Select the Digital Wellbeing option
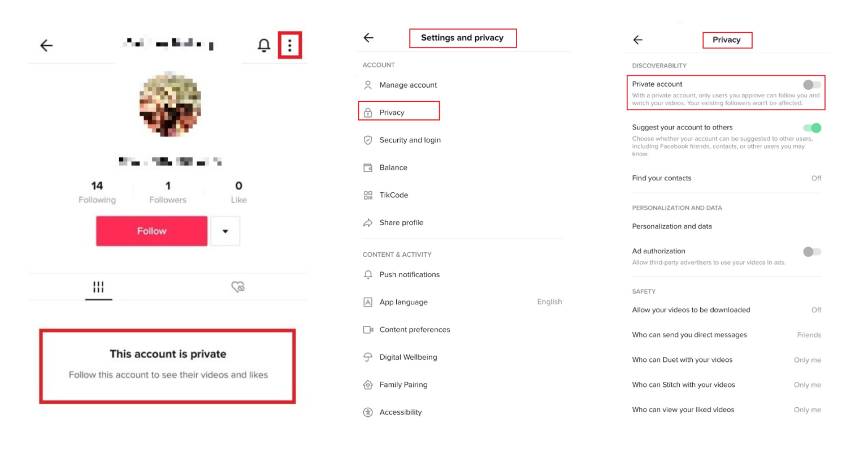 coord(409,357)
